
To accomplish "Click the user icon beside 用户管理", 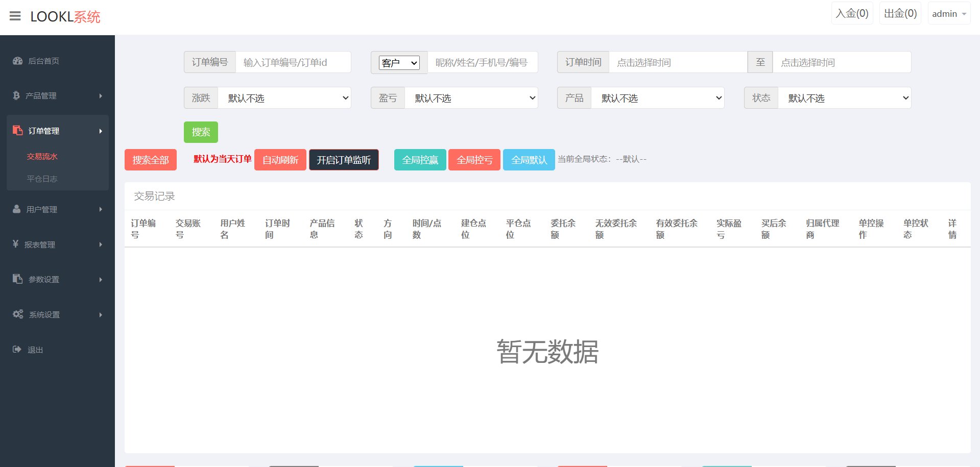I will (17, 209).
